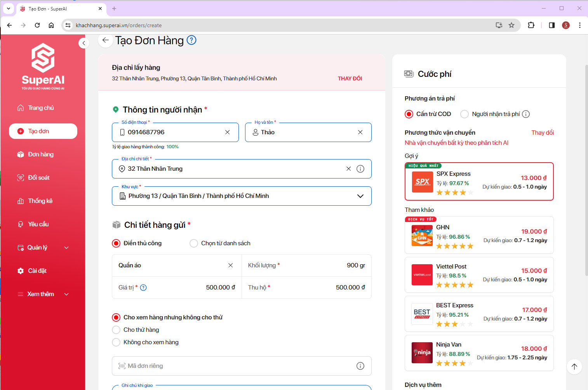
Task: Choose the BEST Express 17.000 đ option
Action: 479,314
